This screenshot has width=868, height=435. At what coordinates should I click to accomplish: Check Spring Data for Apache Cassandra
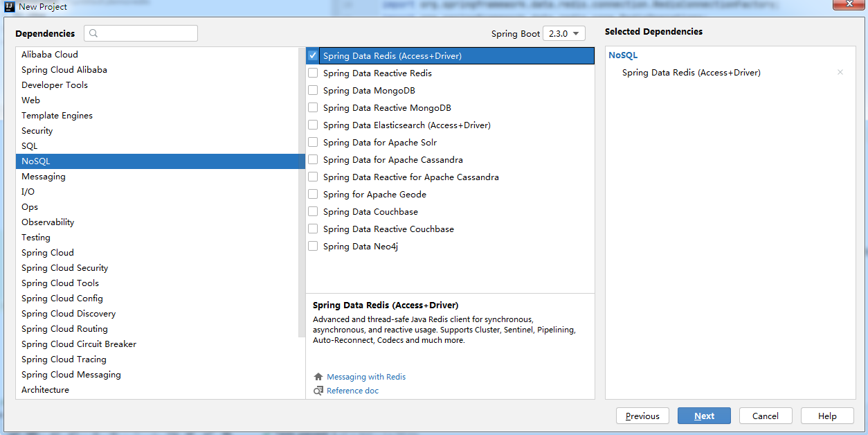tap(313, 159)
